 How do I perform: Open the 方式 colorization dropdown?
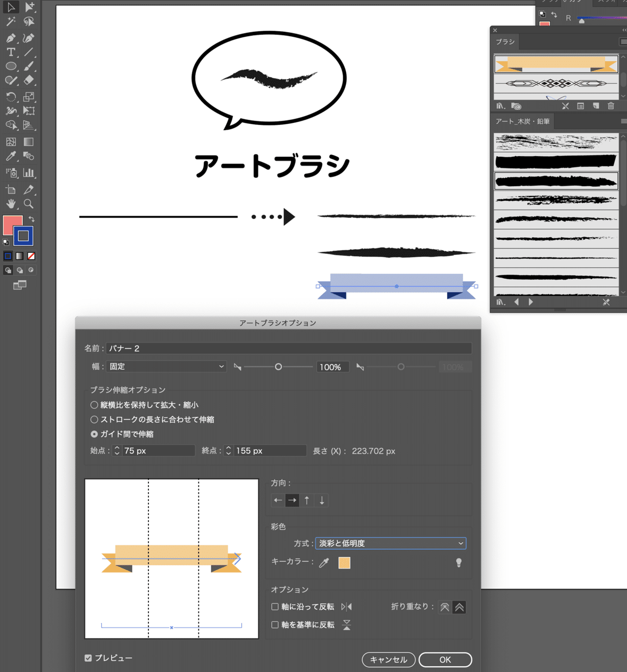click(x=390, y=543)
